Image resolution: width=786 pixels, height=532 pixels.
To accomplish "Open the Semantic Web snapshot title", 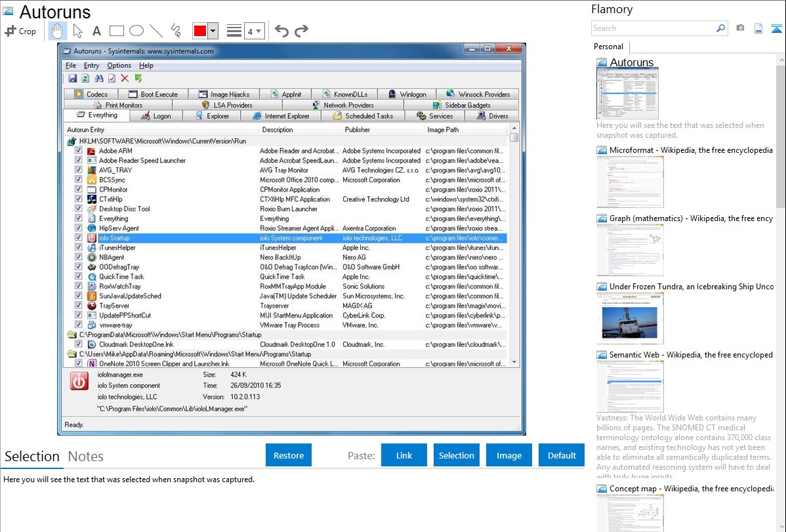I will 691,355.
